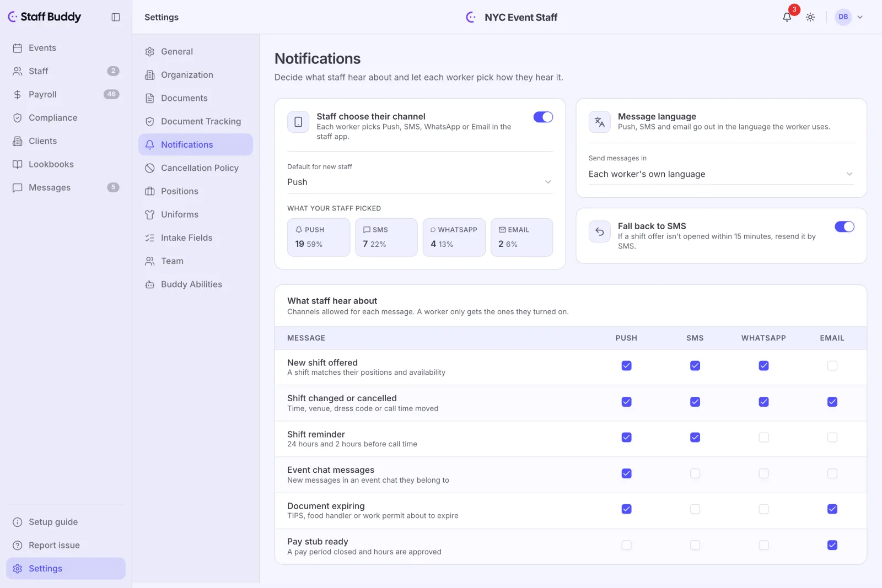Viewport: 882px width, 588px height.
Task: Go to Cancellation Policy settings
Action: click(196, 168)
